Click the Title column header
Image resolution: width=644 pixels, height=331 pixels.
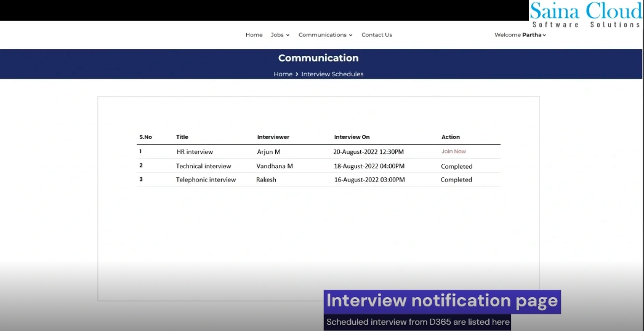(x=182, y=137)
